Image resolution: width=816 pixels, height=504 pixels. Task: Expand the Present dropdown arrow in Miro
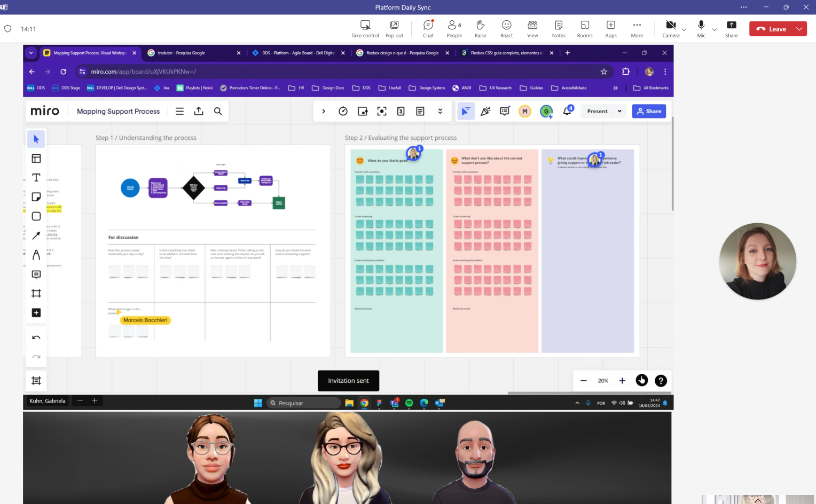click(x=619, y=111)
